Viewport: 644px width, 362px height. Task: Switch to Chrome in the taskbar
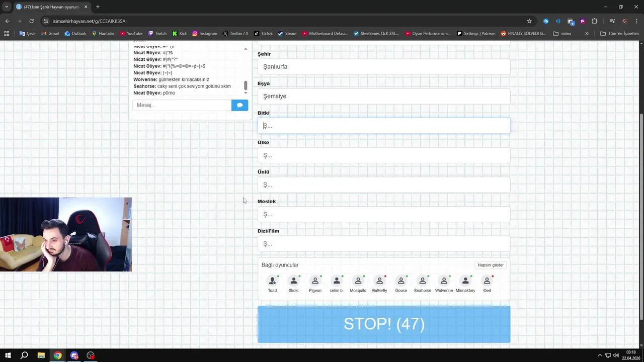point(58,355)
